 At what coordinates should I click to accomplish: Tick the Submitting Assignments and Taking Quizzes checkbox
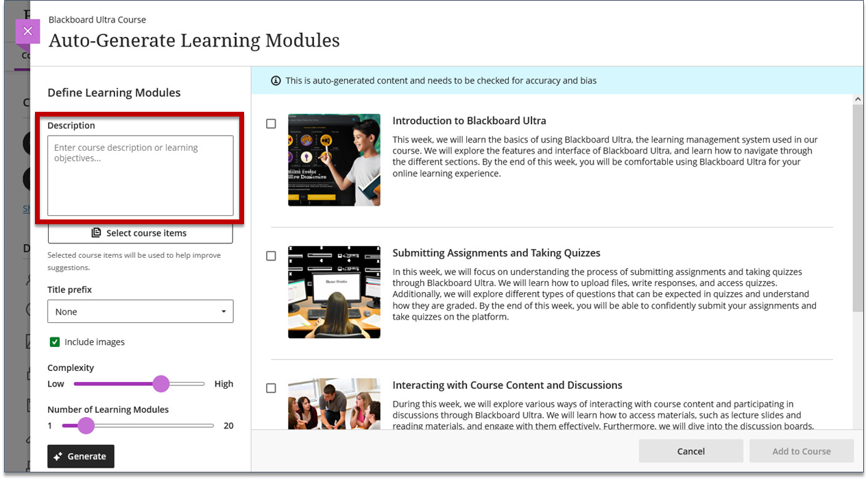pyautogui.click(x=271, y=256)
